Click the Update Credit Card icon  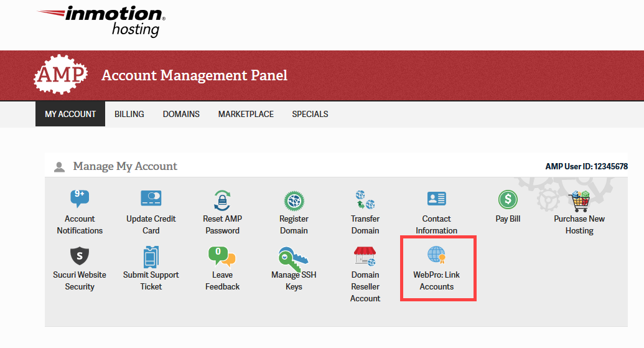coord(151,199)
